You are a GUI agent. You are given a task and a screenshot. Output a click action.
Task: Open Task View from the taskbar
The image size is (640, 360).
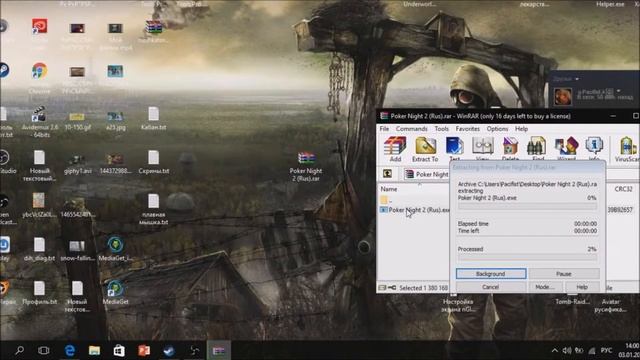click(44, 350)
